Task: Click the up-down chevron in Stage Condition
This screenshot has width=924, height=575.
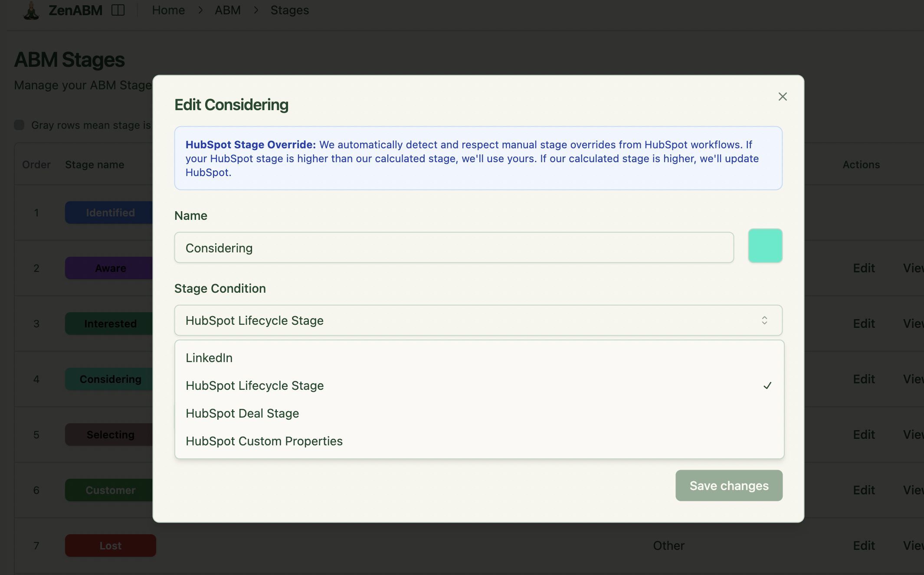Action: click(x=764, y=320)
